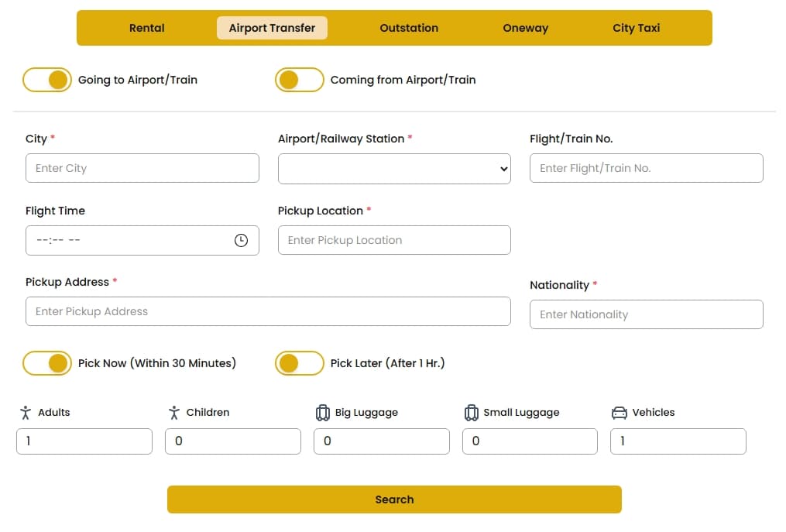Switch to the Rental tab

point(146,27)
